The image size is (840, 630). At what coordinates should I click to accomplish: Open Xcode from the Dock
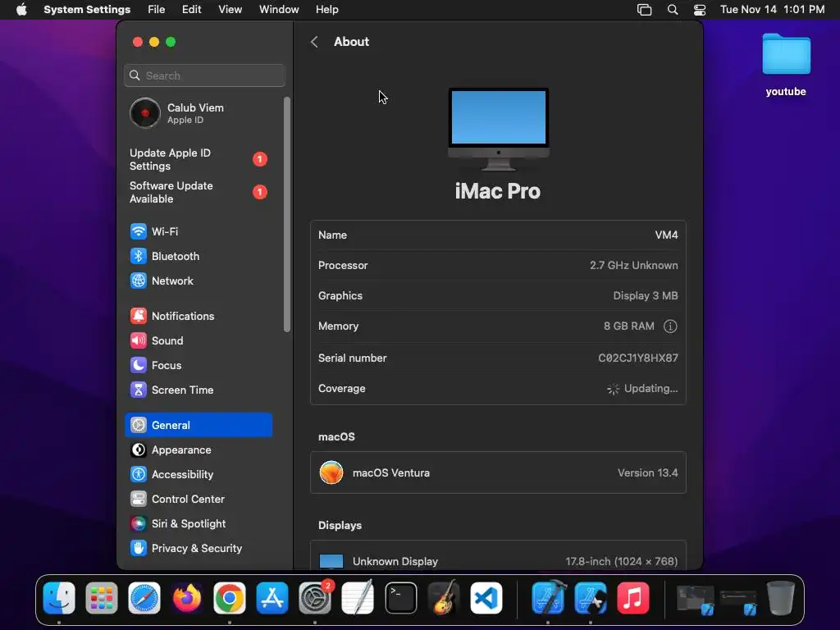coord(548,598)
